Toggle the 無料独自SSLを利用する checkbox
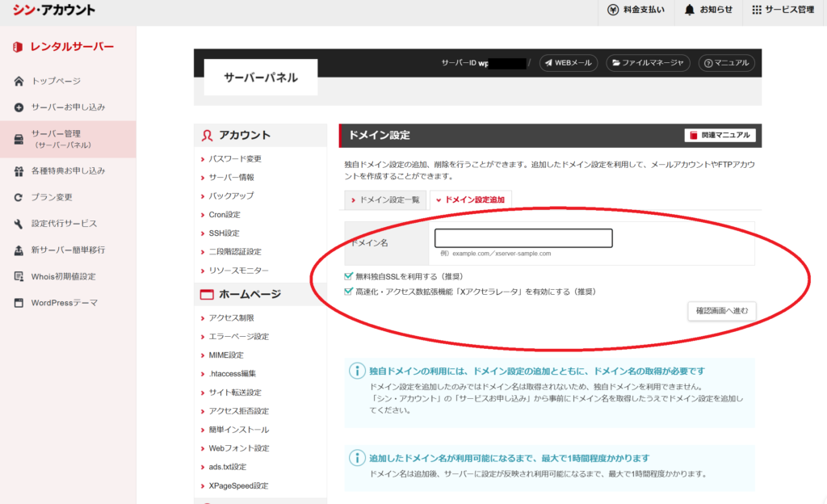The height and width of the screenshot is (504, 827). click(349, 276)
